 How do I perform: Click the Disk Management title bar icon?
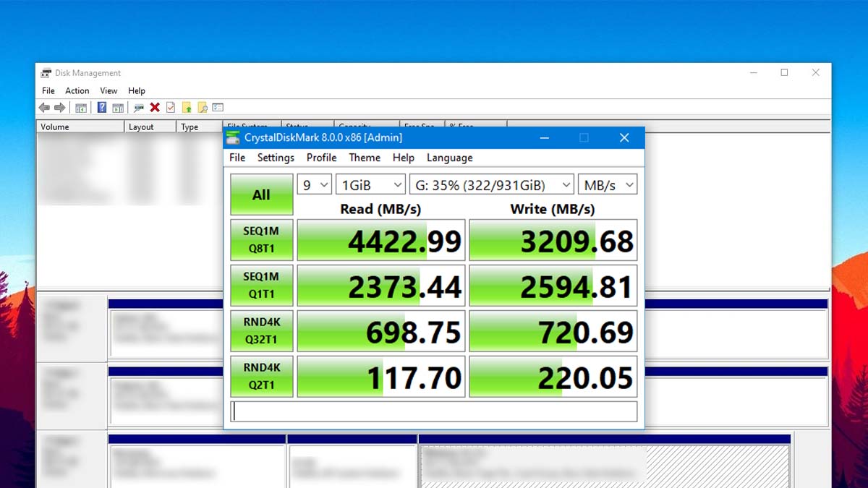coord(46,73)
